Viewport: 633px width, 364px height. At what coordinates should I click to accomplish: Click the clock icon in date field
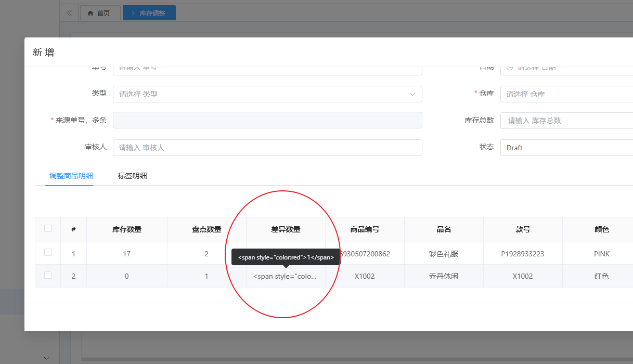(510, 68)
